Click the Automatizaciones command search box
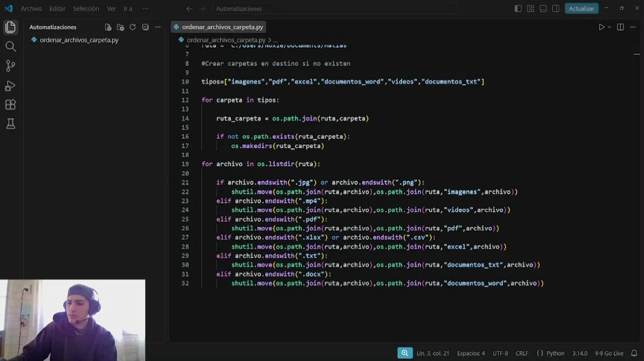The height and width of the screenshot is (361, 644). 334,9
